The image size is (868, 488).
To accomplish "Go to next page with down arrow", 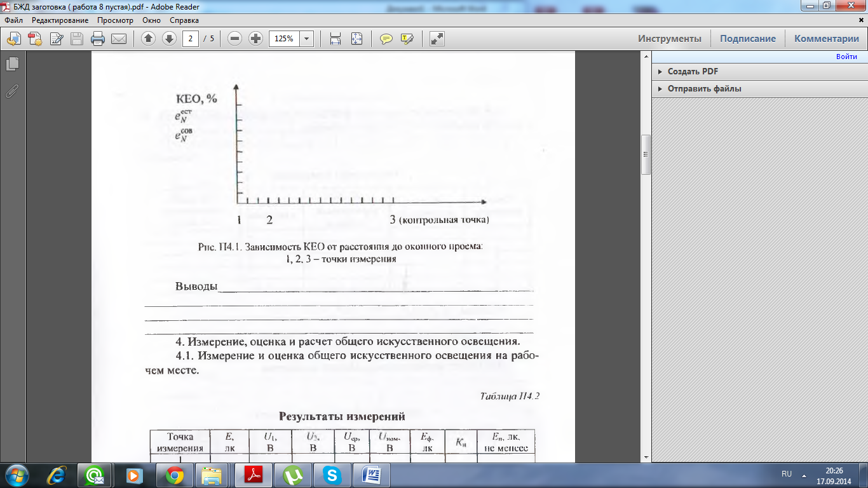I will pos(169,39).
